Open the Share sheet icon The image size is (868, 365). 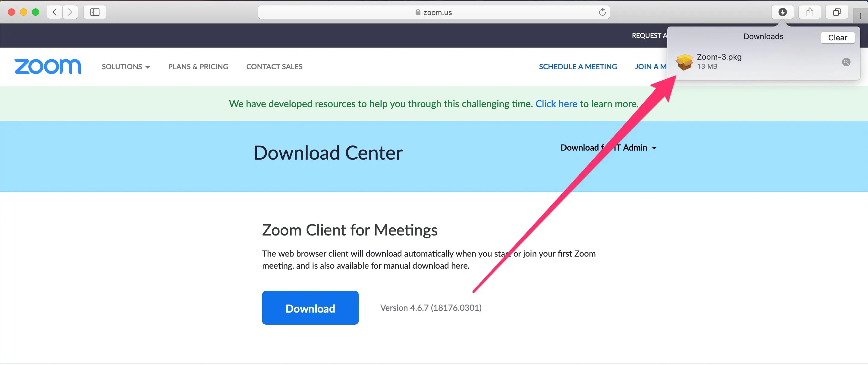[x=810, y=12]
